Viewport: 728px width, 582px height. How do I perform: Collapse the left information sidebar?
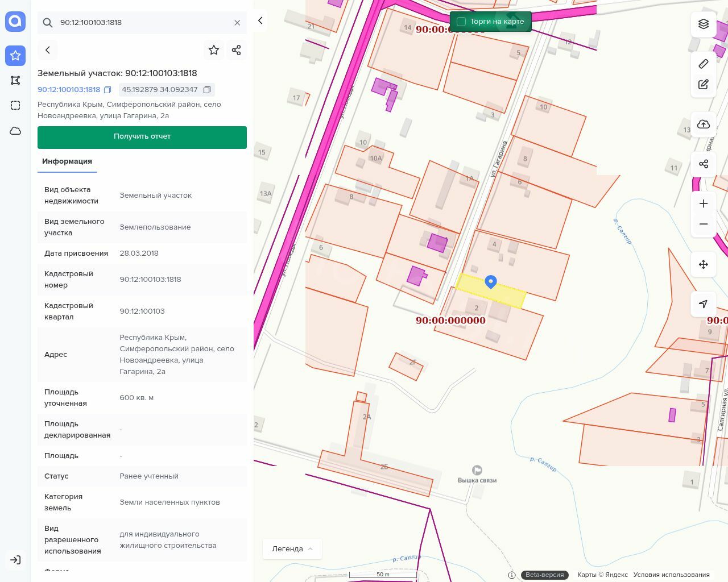click(x=260, y=21)
